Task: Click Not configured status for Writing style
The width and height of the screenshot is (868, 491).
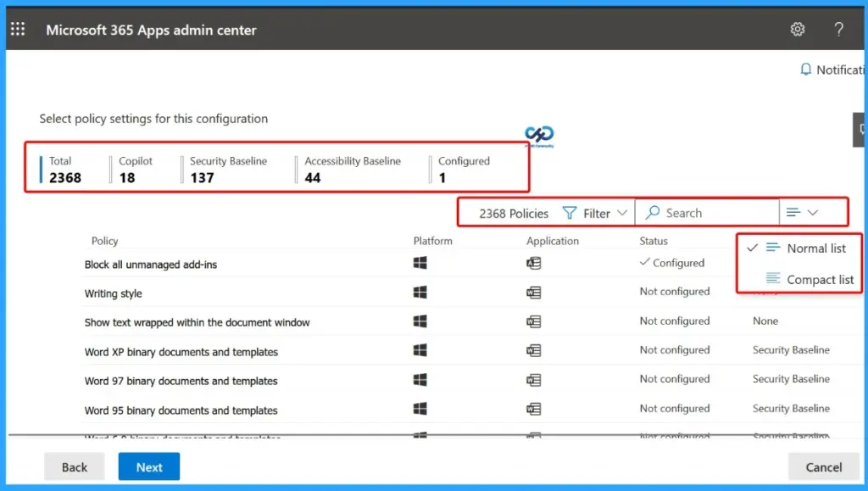Action: (675, 291)
